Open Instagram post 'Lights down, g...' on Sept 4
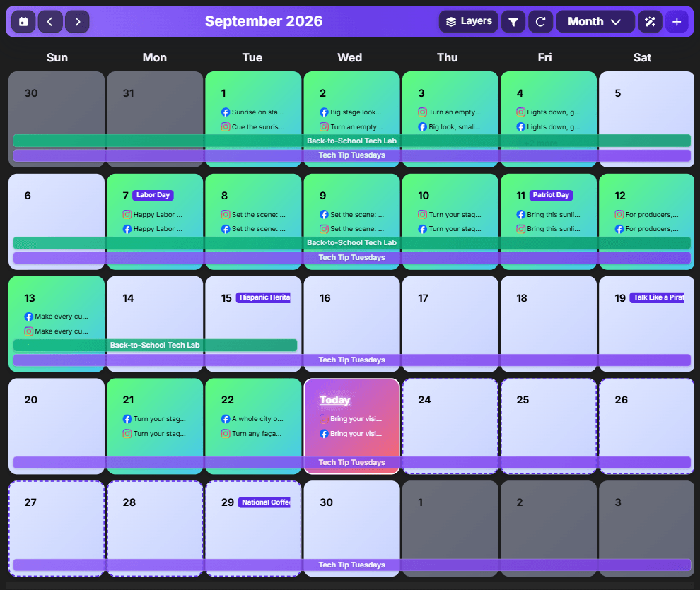 (548, 112)
